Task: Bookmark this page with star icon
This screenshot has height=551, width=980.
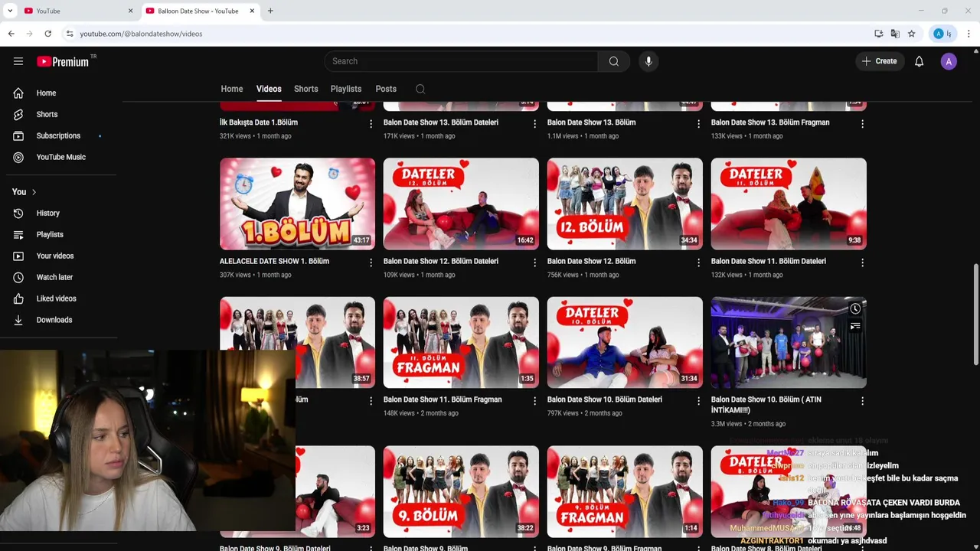Action: [x=911, y=34]
